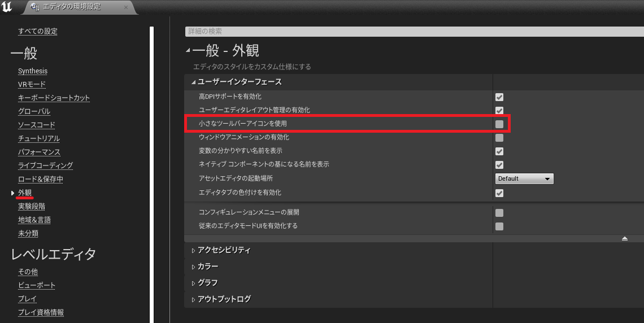Toggle 変数の分かりやすい名前を表示 checkbox
The width and height of the screenshot is (644, 323).
499,151
